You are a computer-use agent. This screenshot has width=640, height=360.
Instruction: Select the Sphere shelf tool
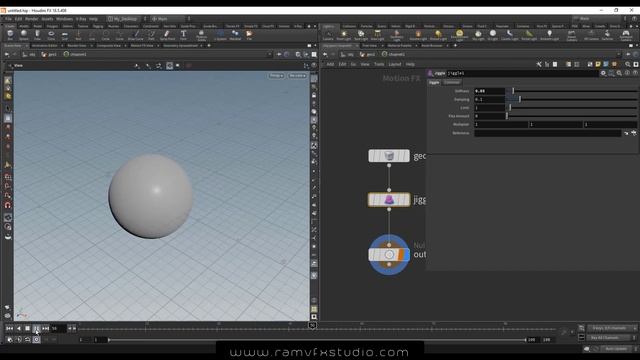(24, 35)
